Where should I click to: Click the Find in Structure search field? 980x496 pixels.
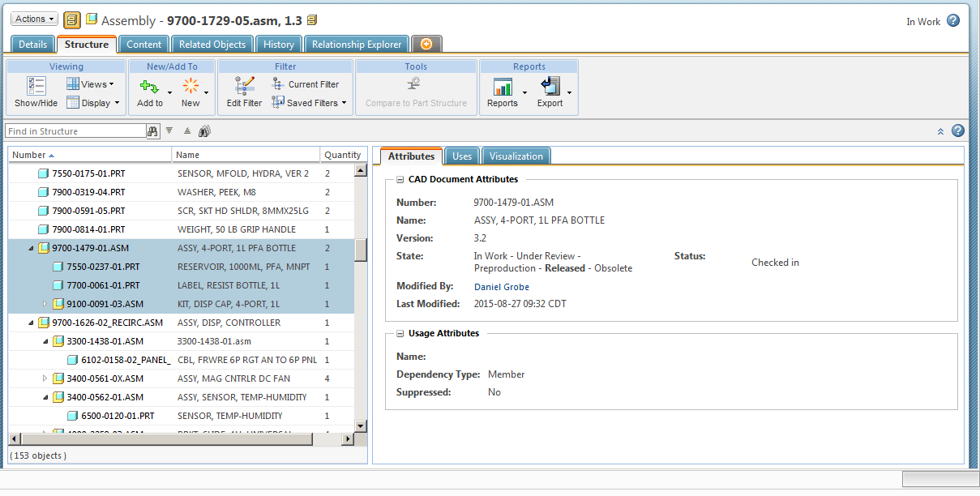click(75, 131)
